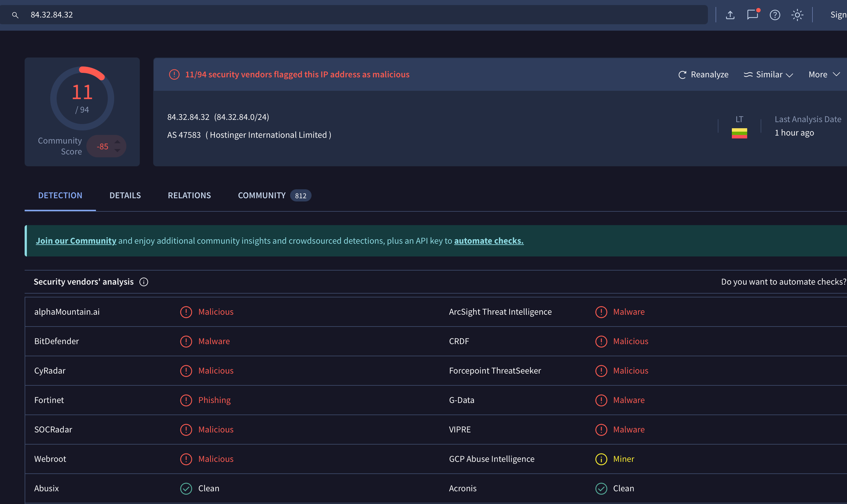Click the SOCRadar vendor name

[x=53, y=430]
